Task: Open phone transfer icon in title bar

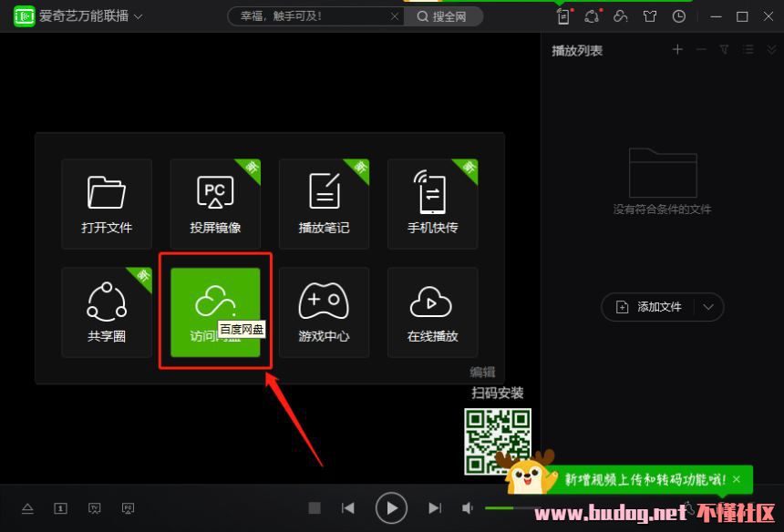Action: point(564,16)
